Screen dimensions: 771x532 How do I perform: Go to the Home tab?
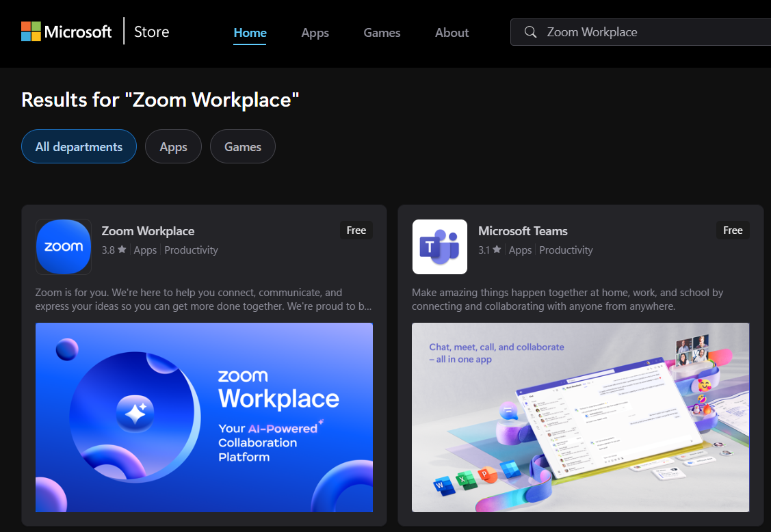coord(250,32)
